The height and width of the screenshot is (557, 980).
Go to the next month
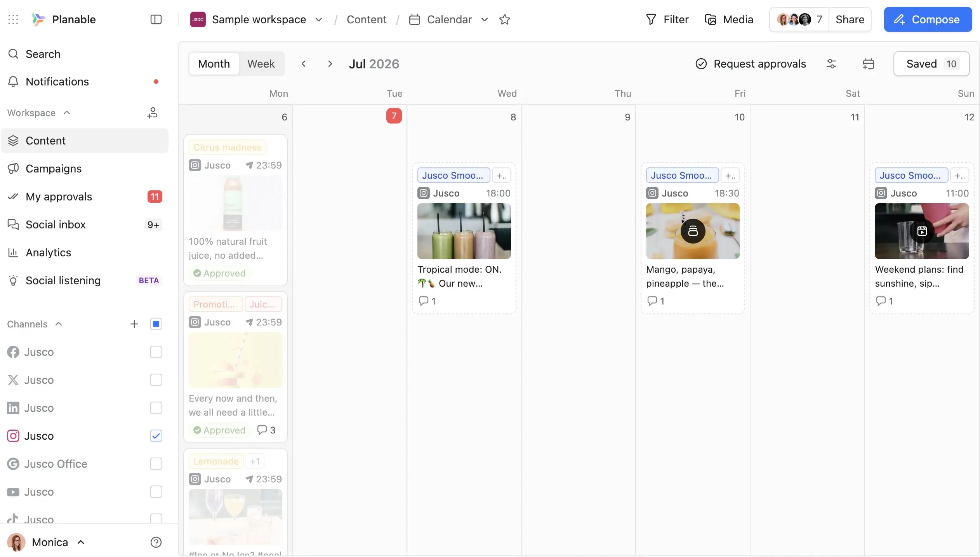pyautogui.click(x=330, y=64)
